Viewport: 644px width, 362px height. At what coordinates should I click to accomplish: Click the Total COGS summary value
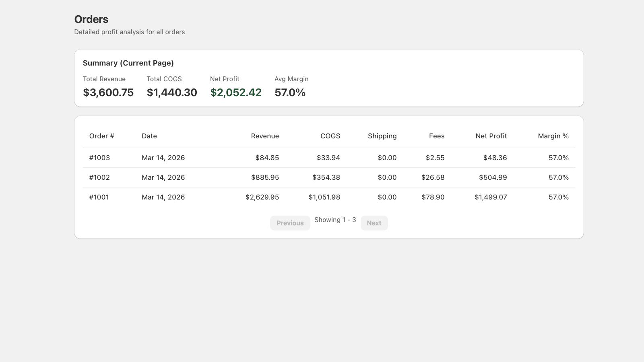tap(171, 93)
